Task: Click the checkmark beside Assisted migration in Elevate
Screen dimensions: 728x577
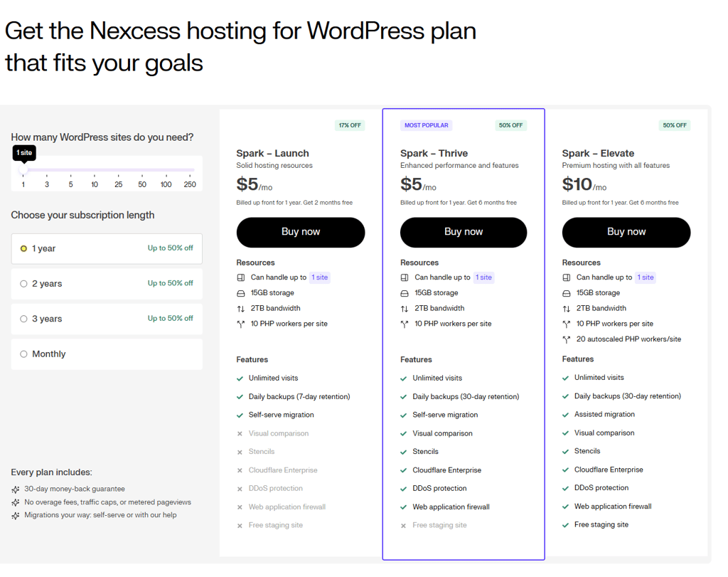Action: click(565, 415)
